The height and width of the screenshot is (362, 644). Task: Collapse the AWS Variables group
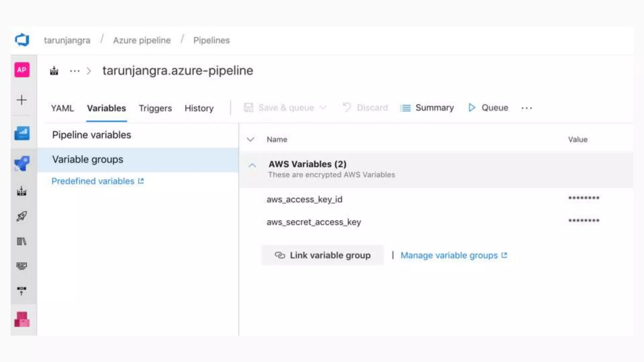click(252, 165)
